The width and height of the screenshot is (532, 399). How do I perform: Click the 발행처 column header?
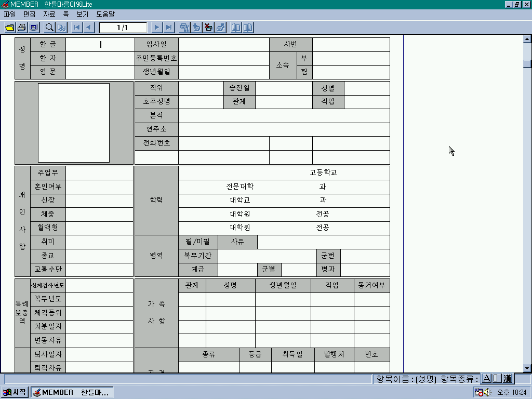click(x=334, y=354)
